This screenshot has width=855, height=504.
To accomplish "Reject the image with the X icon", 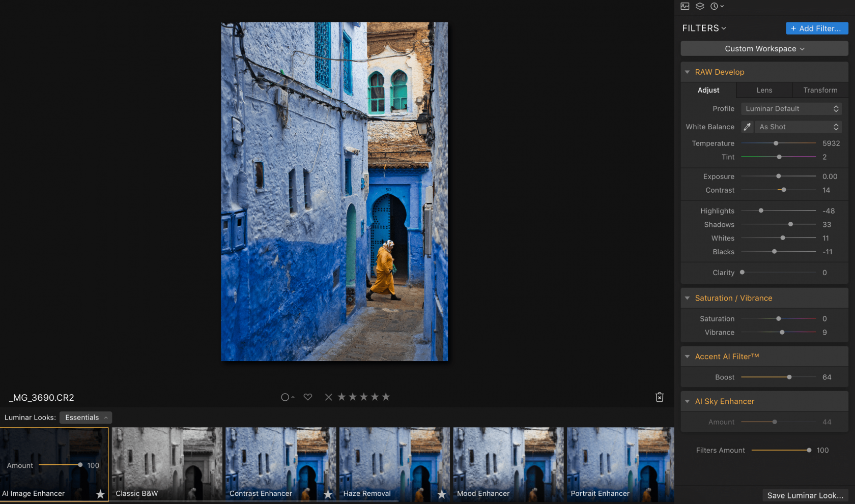I will 328,397.
